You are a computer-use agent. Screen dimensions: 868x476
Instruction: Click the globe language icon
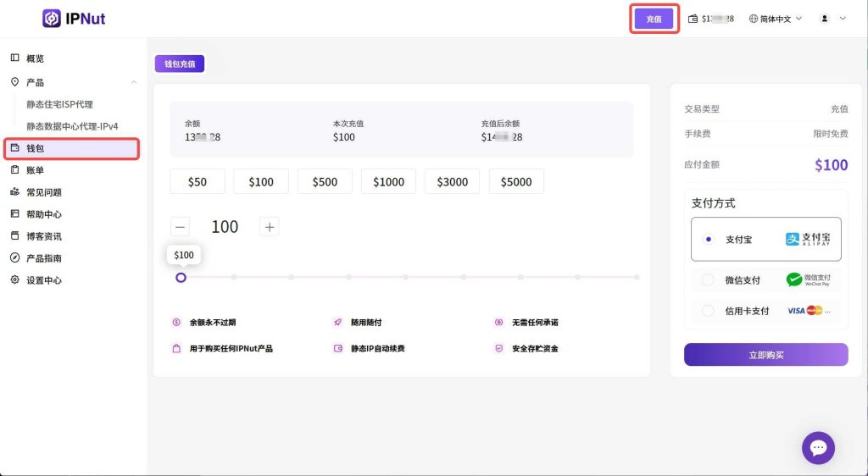coord(754,19)
